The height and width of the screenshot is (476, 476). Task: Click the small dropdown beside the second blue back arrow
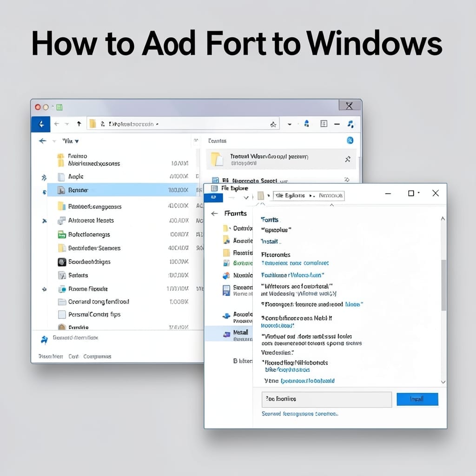pos(54,141)
